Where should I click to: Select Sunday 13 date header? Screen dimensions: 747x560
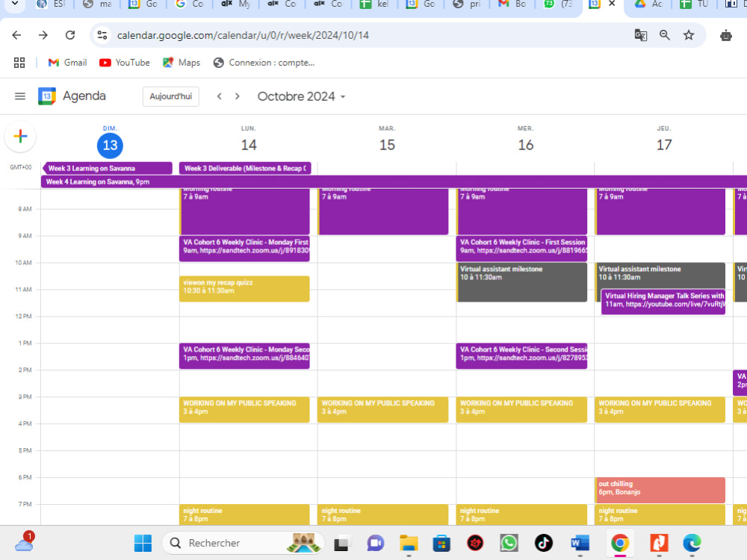(x=110, y=146)
